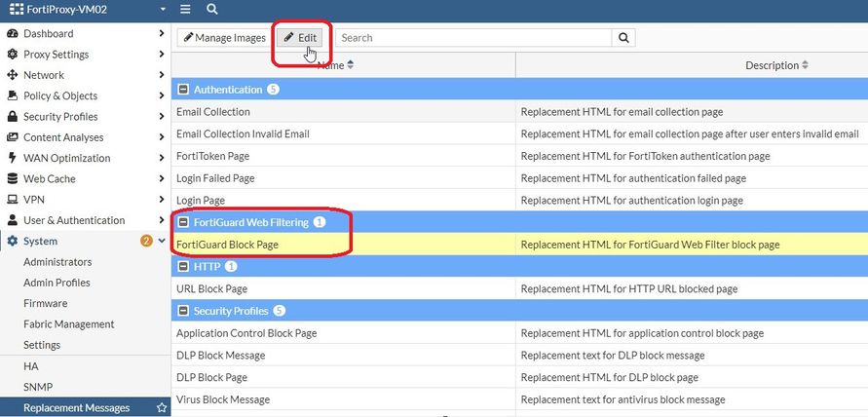Click the Manage Images button
Screen dimensions: 868x417
(225, 38)
